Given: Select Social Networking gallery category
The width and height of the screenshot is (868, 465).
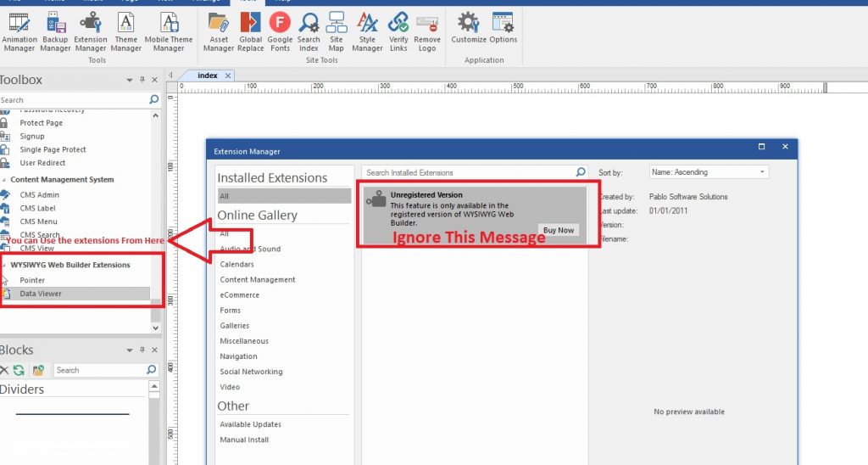Looking at the screenshot, I should pos(251,372).
